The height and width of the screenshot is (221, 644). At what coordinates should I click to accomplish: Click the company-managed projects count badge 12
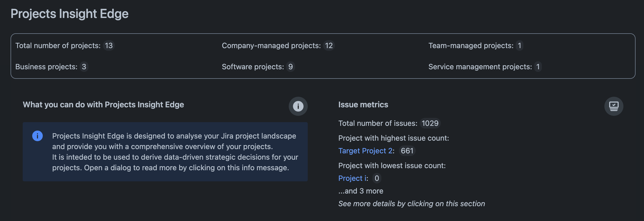click(x=329, y=45)
